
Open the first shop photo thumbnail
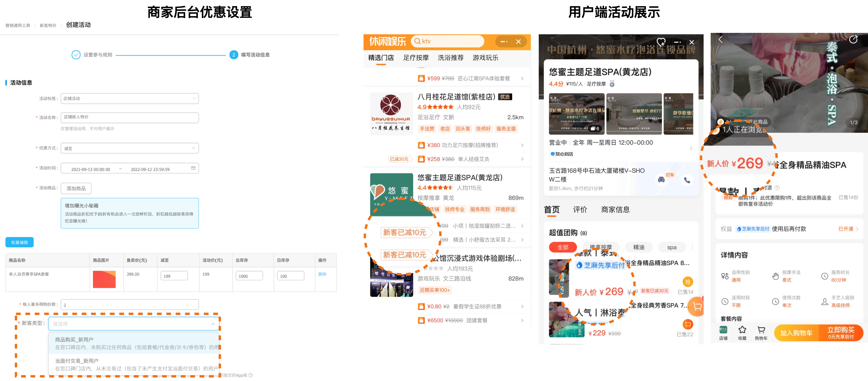click(577, 114)
